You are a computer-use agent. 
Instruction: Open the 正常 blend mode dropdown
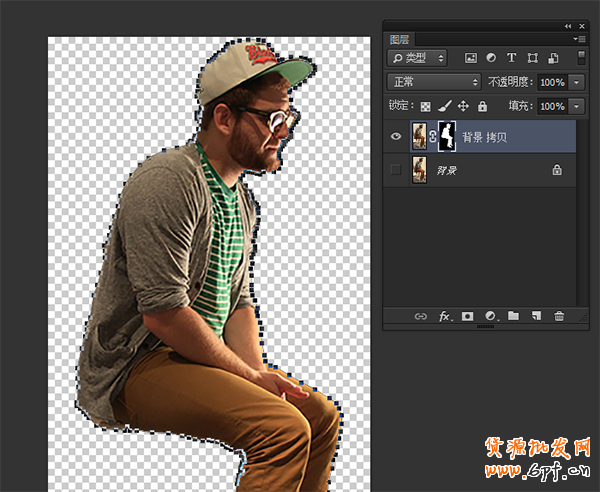434,82
